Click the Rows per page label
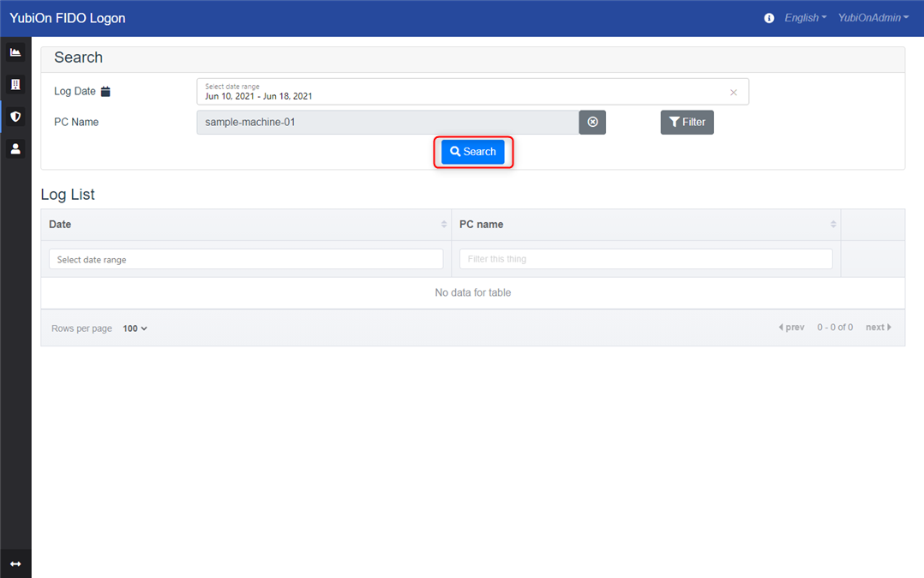924x578 pixels. pos(81,328)
